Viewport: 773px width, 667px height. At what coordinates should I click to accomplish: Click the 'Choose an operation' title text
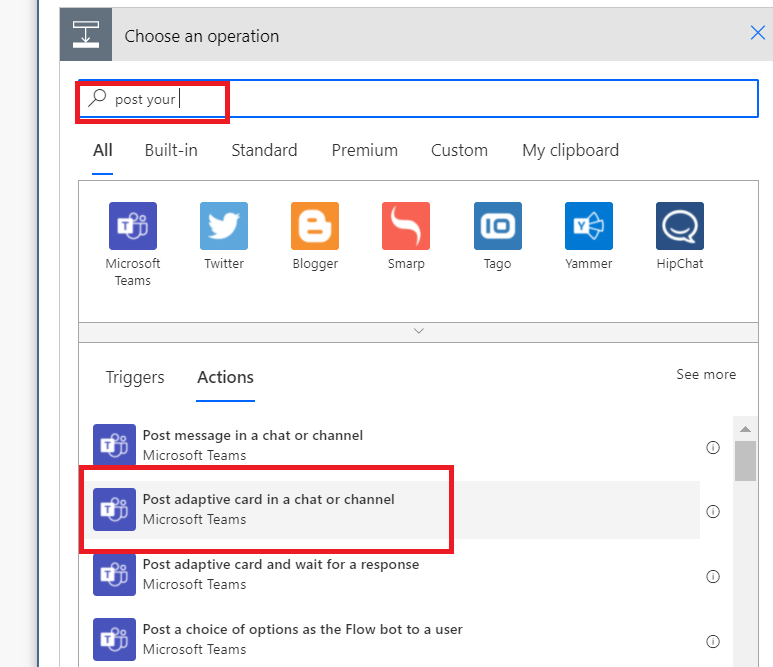pyautogui.click(x=202, y=36)
